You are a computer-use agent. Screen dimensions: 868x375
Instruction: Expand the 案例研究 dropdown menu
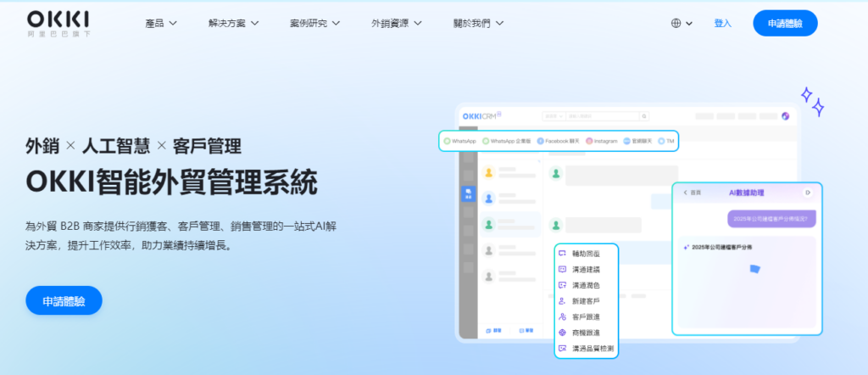315,23
